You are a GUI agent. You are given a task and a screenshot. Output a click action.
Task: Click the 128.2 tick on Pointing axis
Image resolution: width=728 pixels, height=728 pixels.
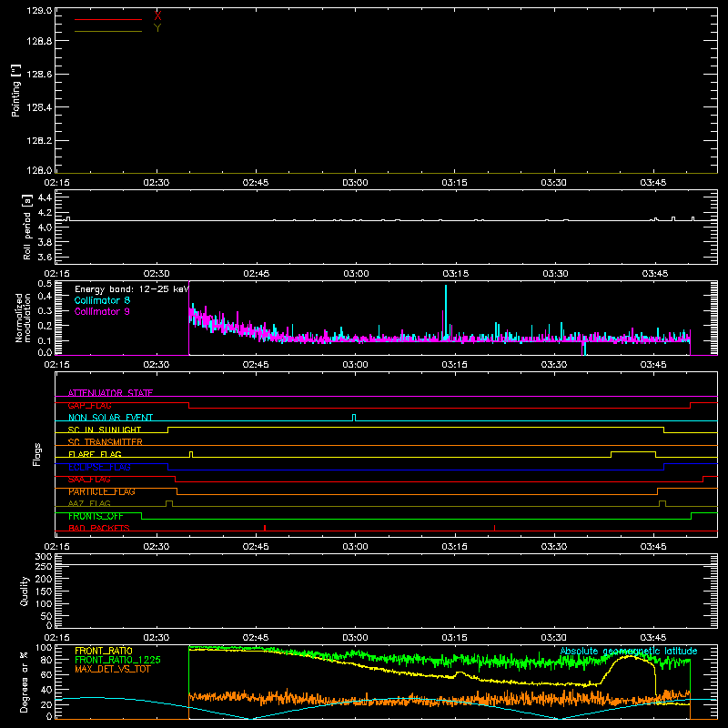click(x=39, y=141)
